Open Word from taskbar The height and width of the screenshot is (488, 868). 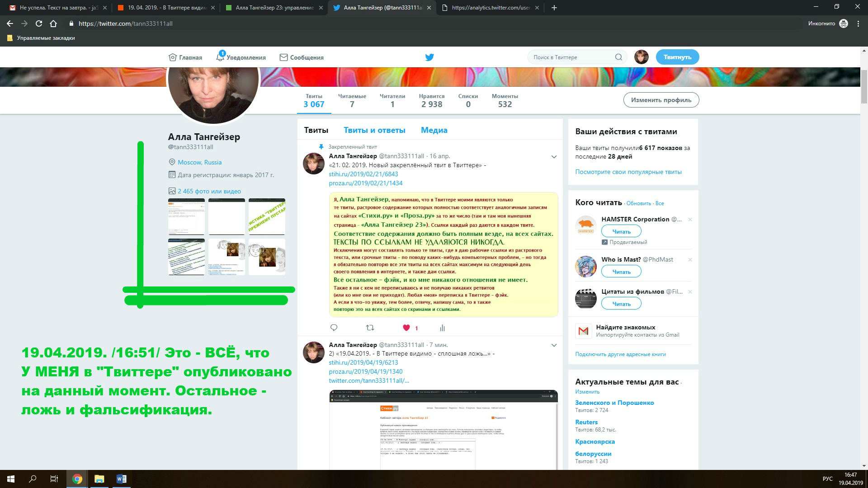coord(121,479)
